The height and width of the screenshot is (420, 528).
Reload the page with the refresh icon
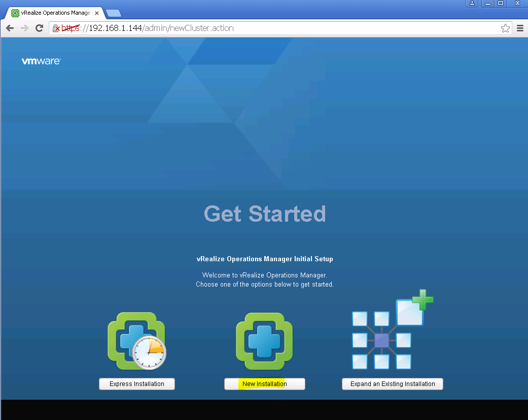(40, 28)
